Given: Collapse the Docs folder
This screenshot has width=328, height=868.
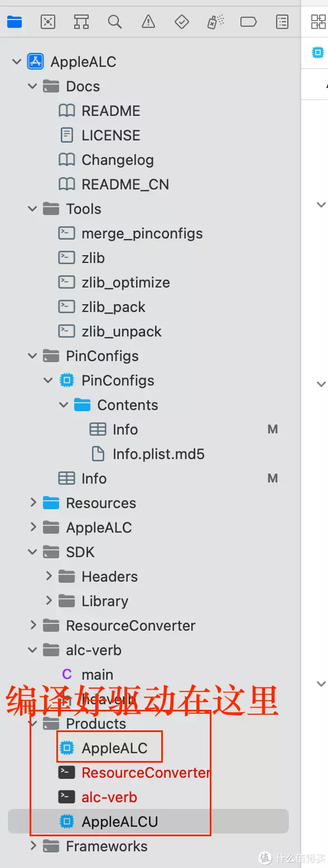Looking at the screenshot, I should coord(33,86).
